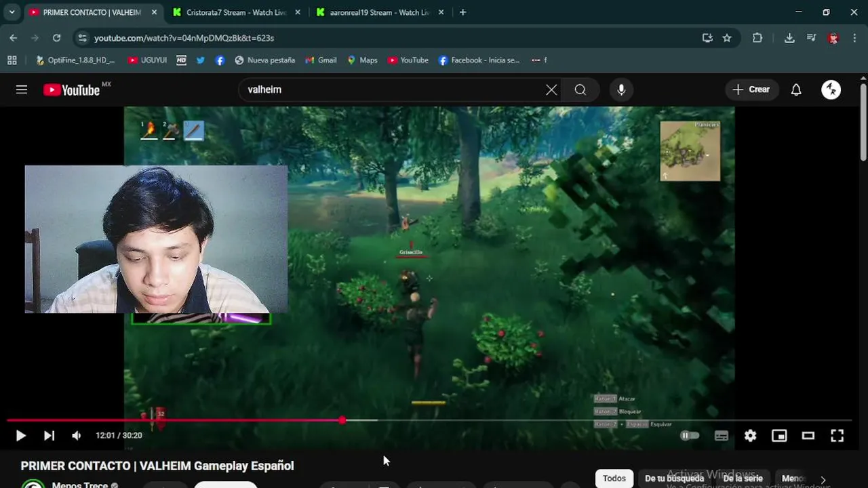Screen dimensions: 868x488
Task: Switch to theater mode
Action: (x=808, y=436)
